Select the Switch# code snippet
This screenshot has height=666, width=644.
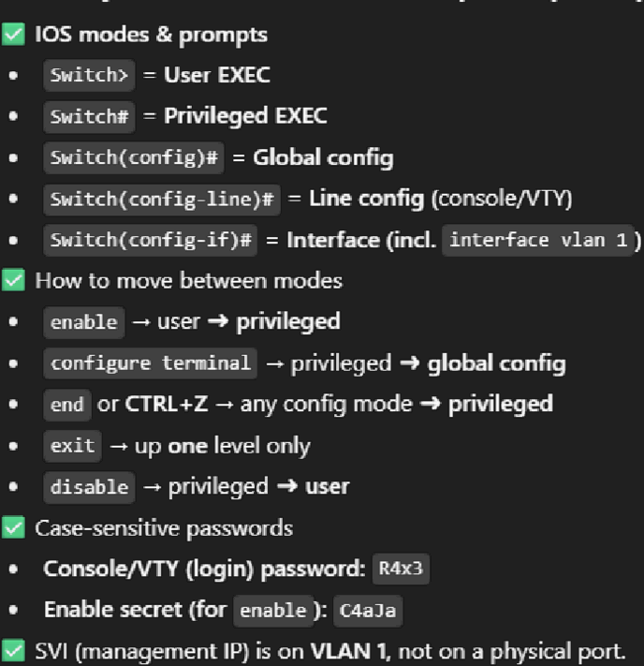[89, 116]
